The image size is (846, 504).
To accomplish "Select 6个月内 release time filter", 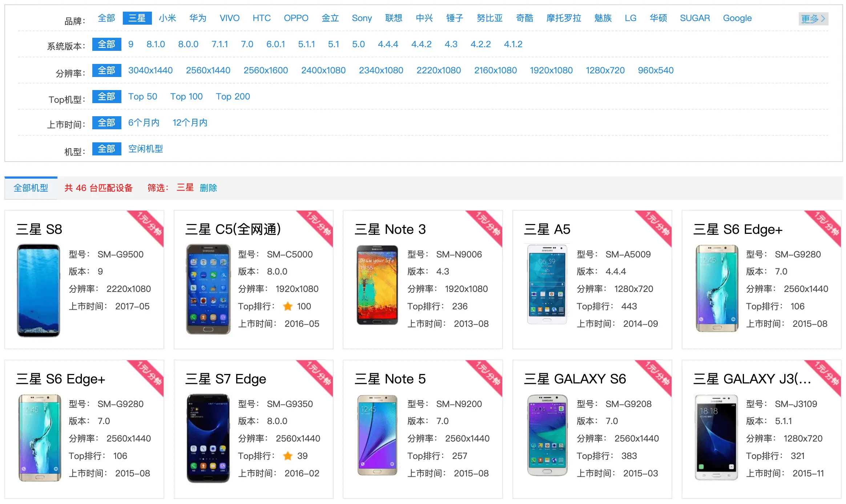I will click(x=144, y=123).
